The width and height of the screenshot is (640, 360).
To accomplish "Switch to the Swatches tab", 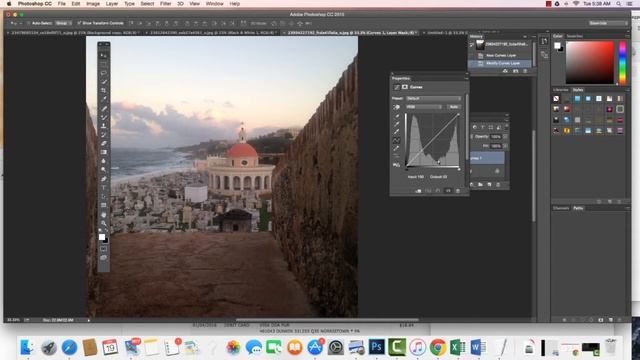I will point(575,36).
